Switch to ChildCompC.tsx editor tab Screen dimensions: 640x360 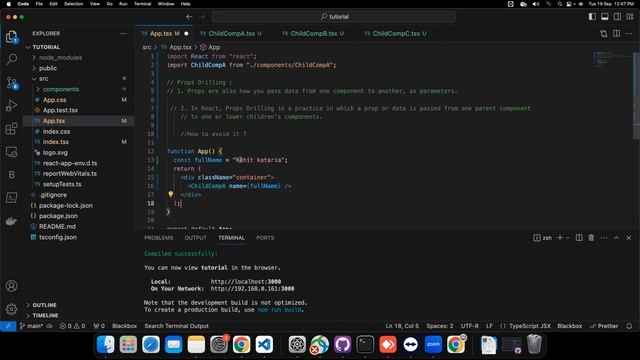coord(396,33)
